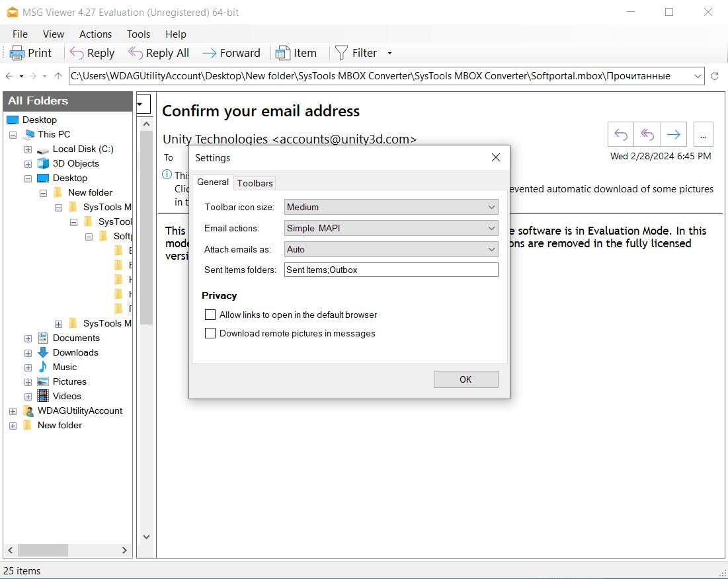
Task: Open the message list column dropdown
Action: [143, 104]
